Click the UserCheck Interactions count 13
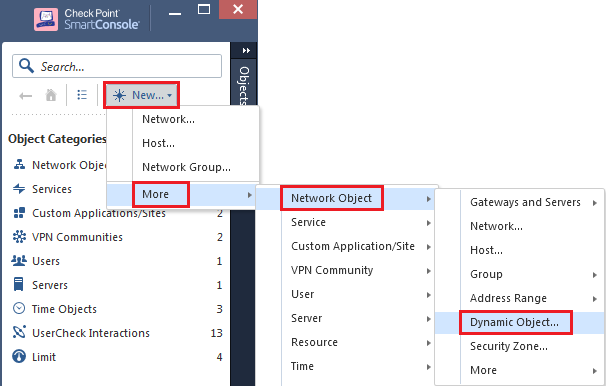The image size is (606, 386). [x=216, y=333]
